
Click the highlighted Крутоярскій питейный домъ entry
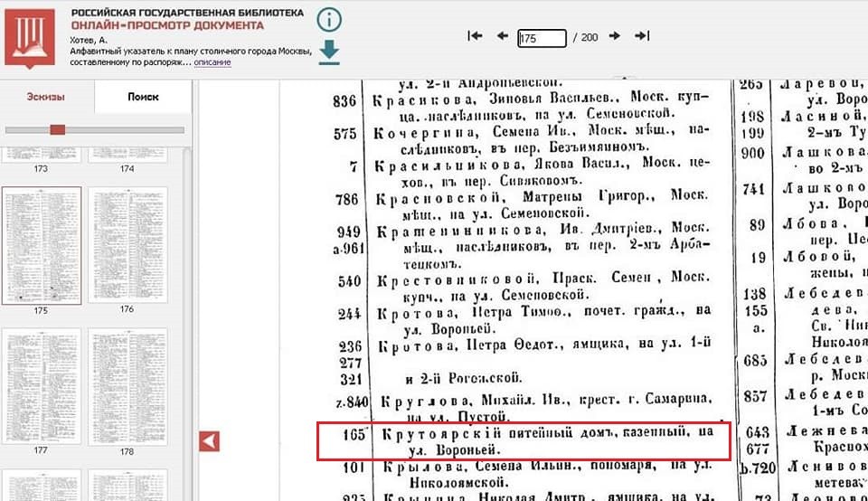(524, 441)
